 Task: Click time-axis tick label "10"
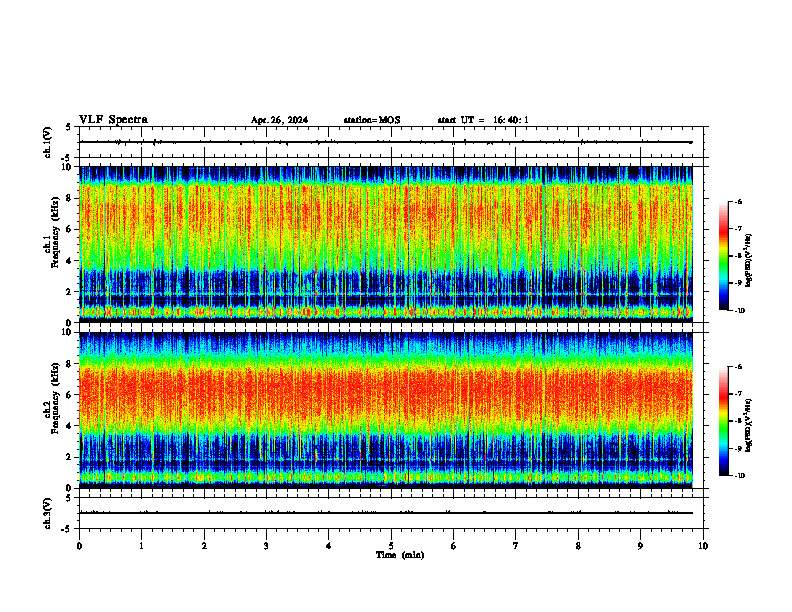tap(703, 546)
